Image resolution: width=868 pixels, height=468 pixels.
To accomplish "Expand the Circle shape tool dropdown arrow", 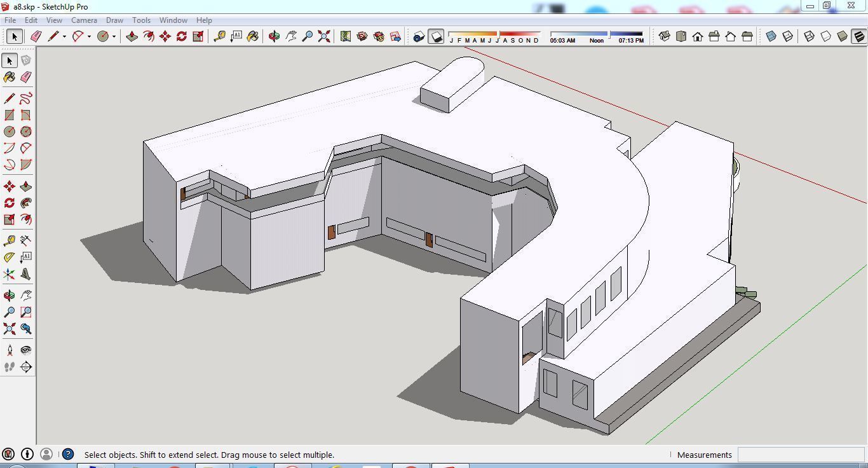I will 114,36.
